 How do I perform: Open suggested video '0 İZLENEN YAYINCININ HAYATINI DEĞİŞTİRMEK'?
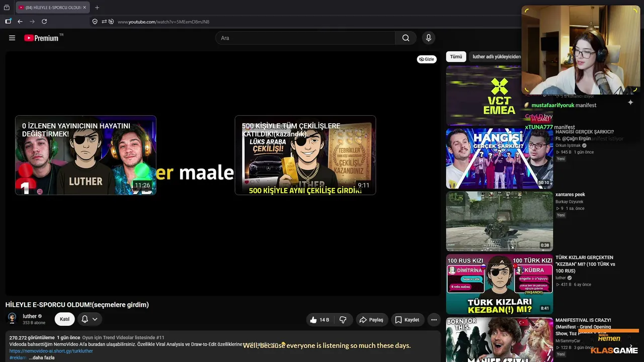(86, 155)
